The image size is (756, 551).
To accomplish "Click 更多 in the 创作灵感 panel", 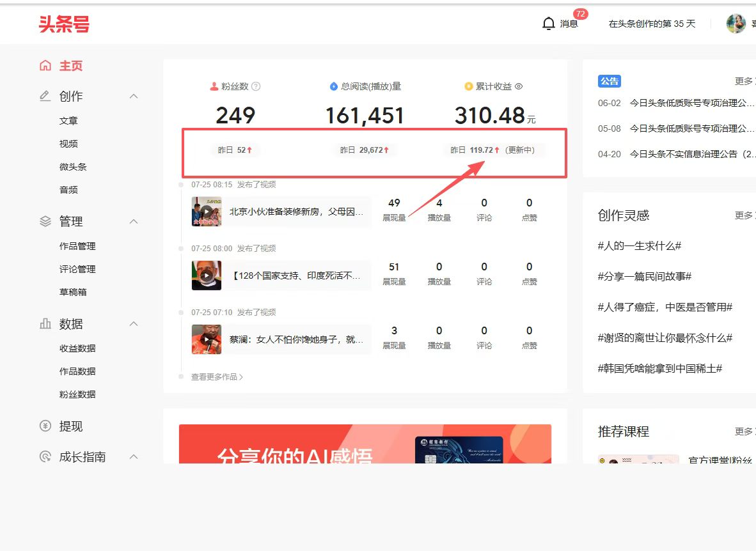I will pos(743,215).
